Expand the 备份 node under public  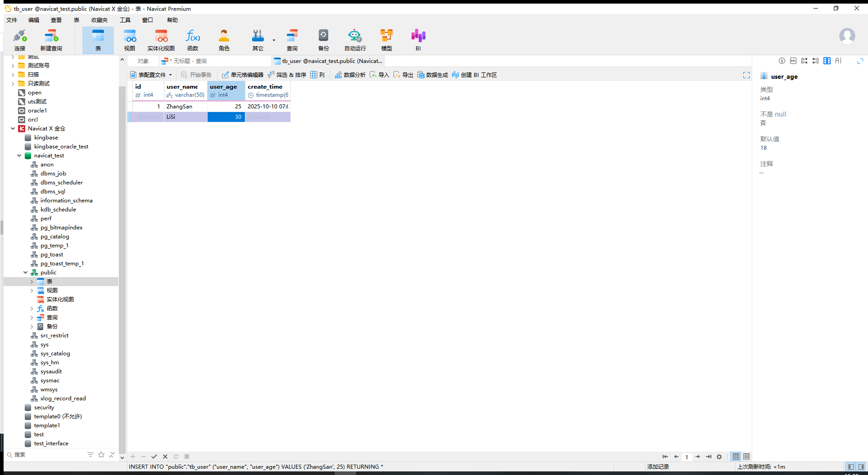coord(32,327)
